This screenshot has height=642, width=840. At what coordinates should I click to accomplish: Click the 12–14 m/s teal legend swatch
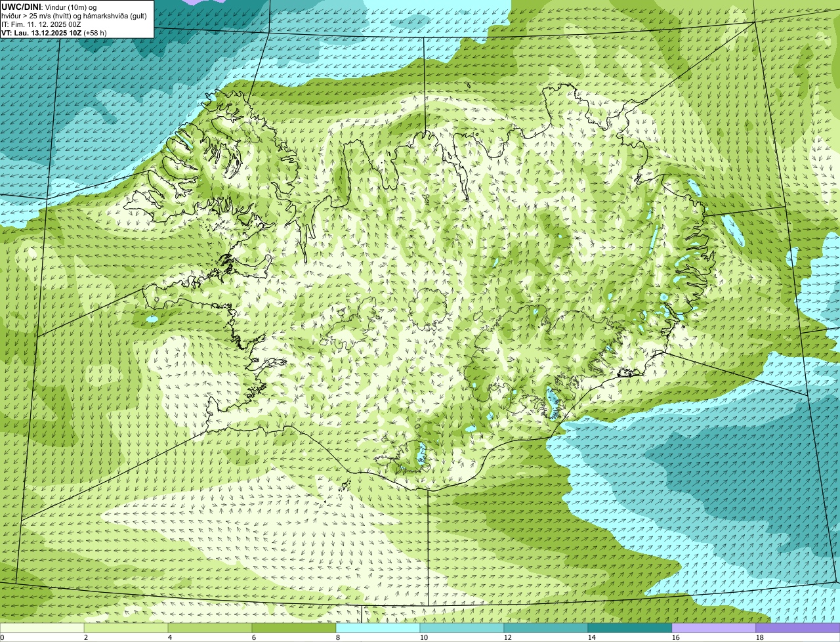[546, 628]
